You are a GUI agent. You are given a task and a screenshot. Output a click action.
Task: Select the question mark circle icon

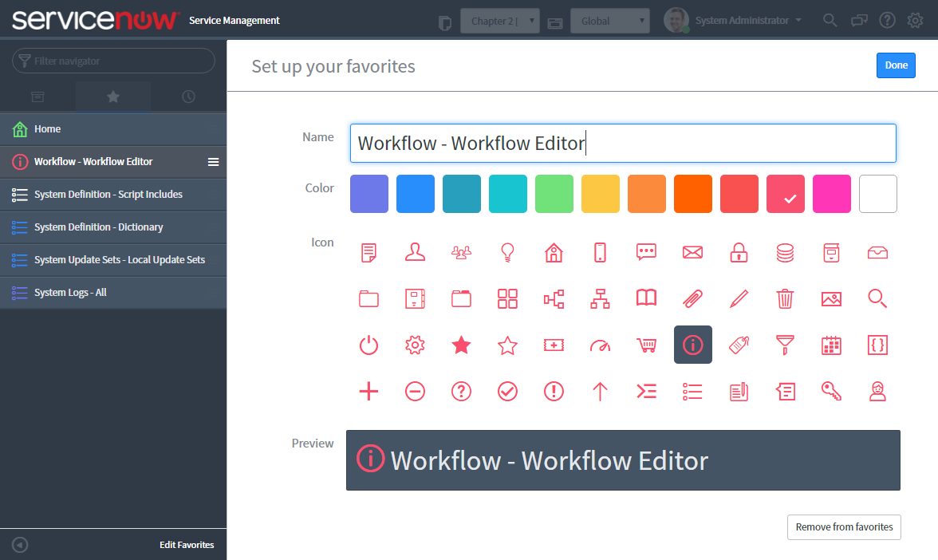pyautogui.click(x=461, y=391)
